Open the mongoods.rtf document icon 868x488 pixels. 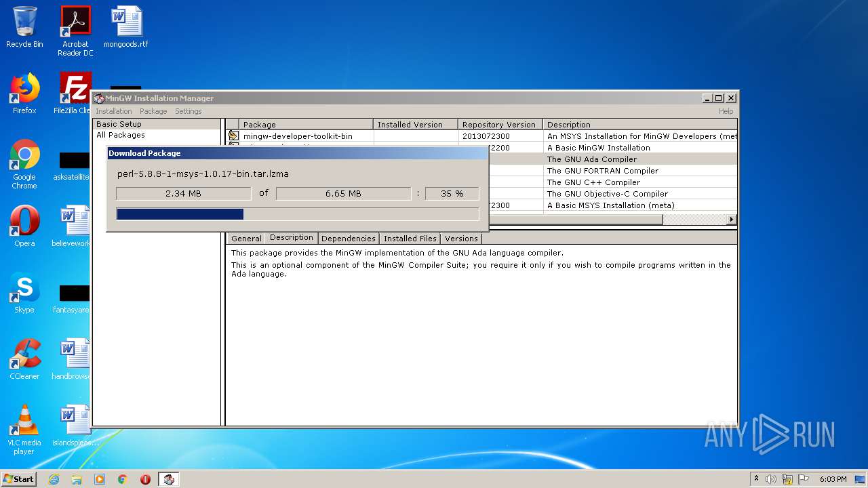point(126,27)
